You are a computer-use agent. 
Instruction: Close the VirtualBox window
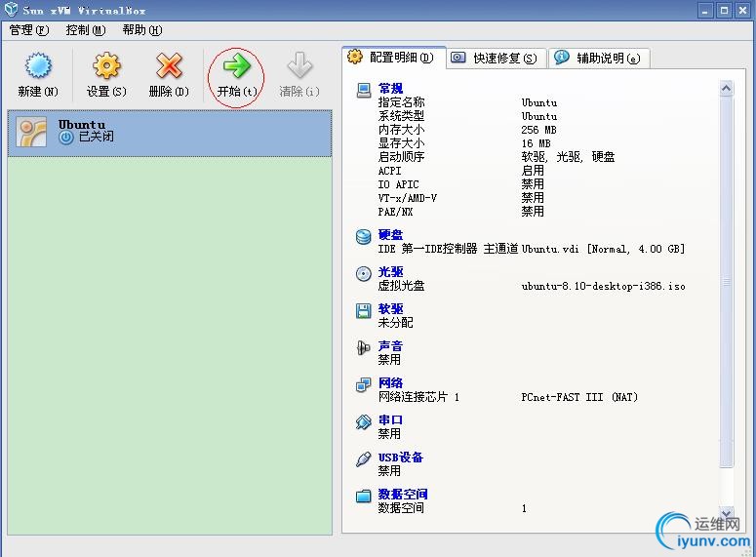click(743, 10)
